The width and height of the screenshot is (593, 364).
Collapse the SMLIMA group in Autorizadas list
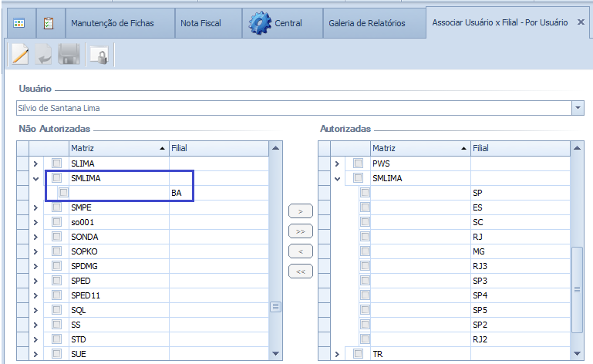click(x=337, y=178)
